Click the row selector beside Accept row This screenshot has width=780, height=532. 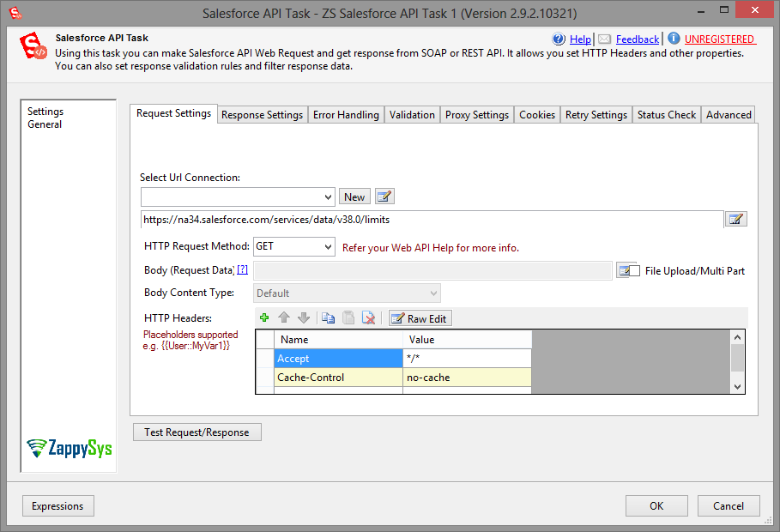coord(265,359)
